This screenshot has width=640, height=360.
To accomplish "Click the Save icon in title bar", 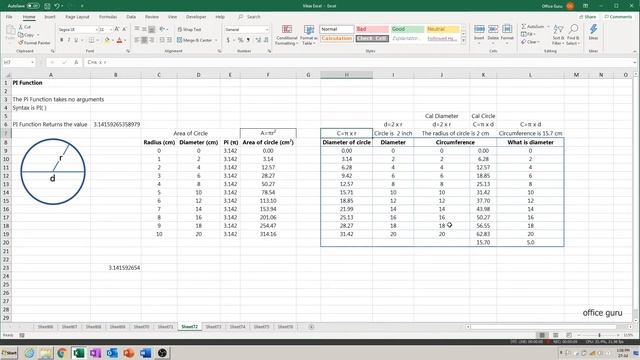I will click(x=47, y=6).
